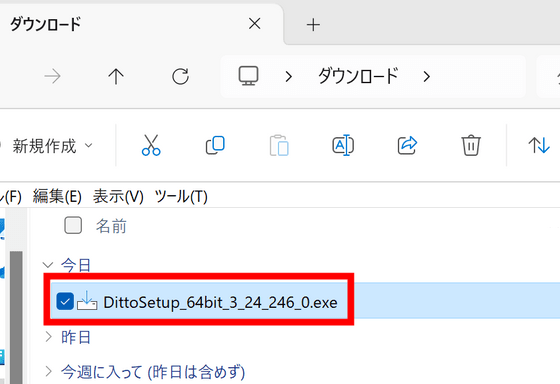Open the 編集(E) menu
This screenshot has height=384, width=560.
(58, 196)
